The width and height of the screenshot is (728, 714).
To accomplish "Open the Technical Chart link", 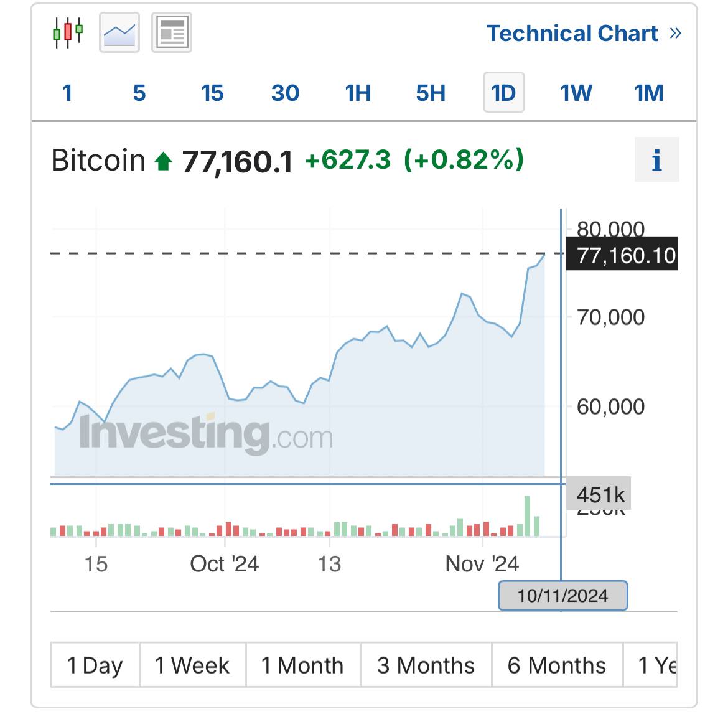I will pyautogui.click(x=572, y=33).
